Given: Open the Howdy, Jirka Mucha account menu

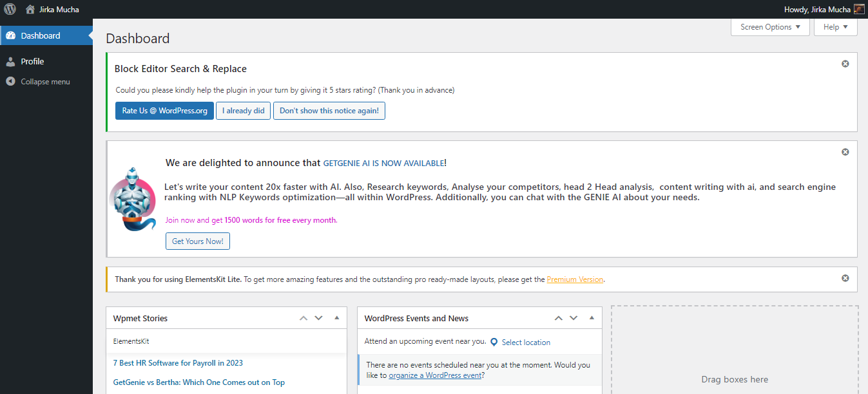Looking at the screenshot, I should [x=824, y=9].
